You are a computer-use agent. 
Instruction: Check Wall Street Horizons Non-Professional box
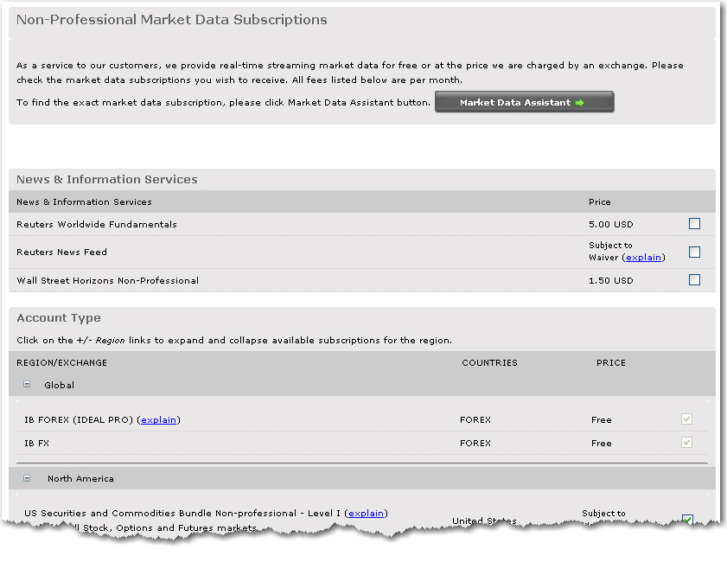(x=694, y=280)
